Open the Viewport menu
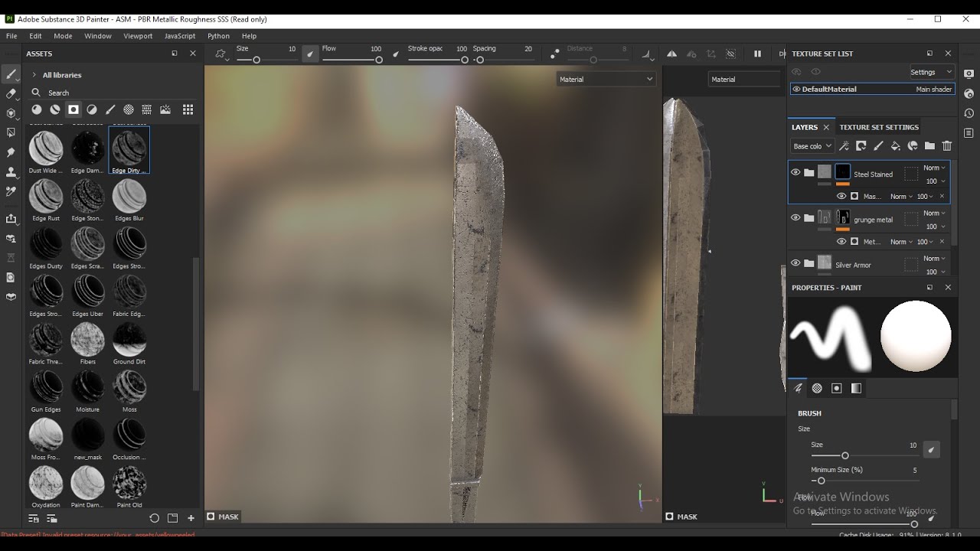980x551 pixels. [x=138, y=36]
